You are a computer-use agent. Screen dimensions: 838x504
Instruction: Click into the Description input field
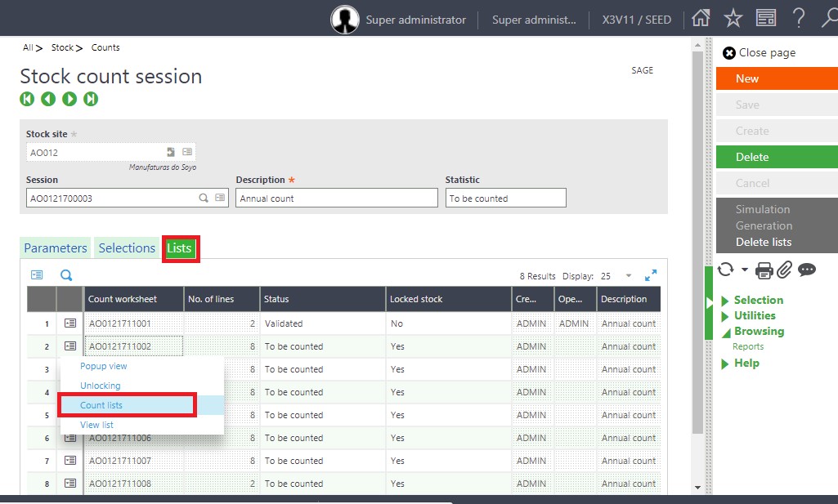click(336, 198)
